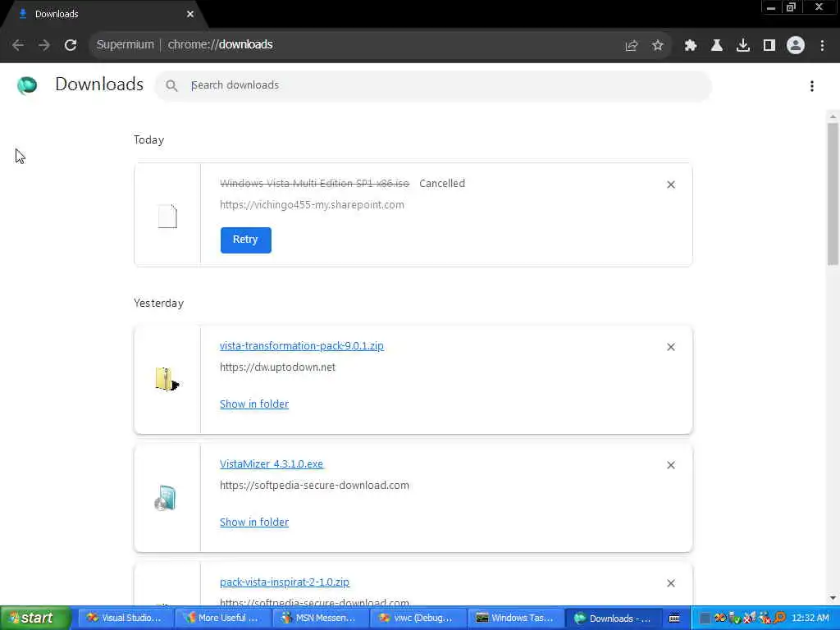Click the dw.uptodown.net source URL
The width and height of the screenshot is (840, 630).
coord(277,367)
